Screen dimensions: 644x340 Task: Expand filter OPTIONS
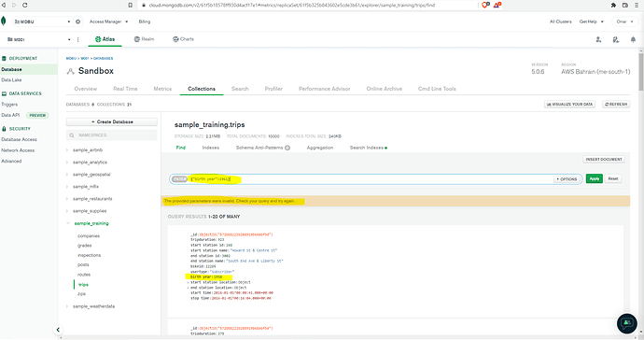click(567, 179)
